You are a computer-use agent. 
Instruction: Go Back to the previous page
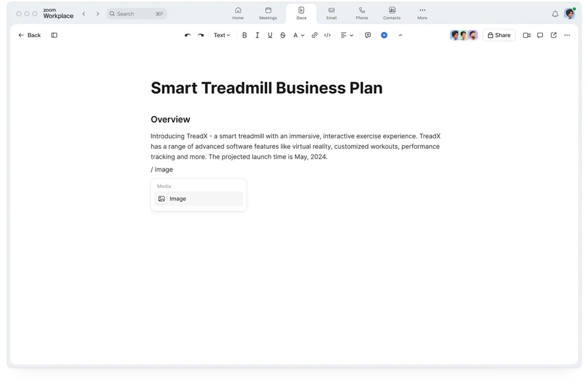coord(29,35)
